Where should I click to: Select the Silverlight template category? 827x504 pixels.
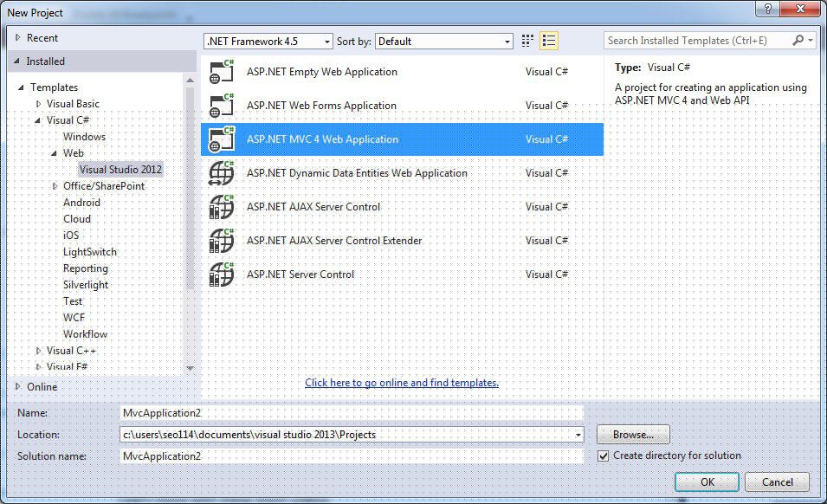(86, 285)
